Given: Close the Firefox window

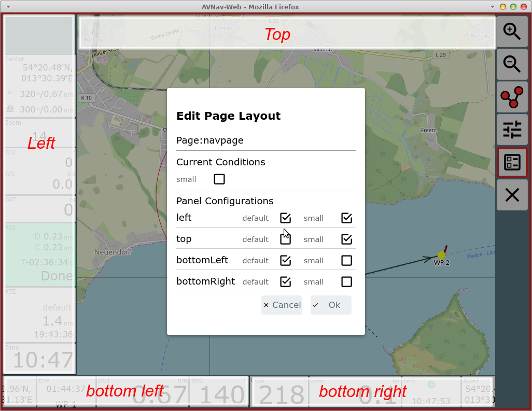Looking at the screenshot, I should coord(524,7).
